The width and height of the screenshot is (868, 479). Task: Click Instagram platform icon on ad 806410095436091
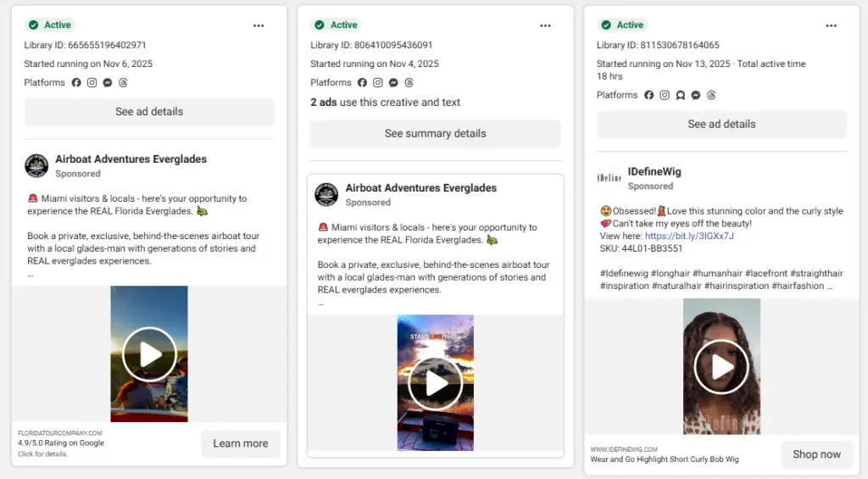point(377,82)
